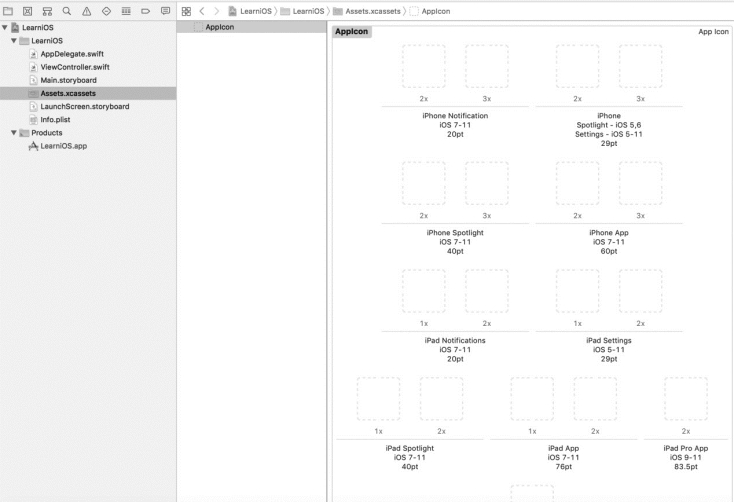Select iPhone Spotlight 40pt 3x well
The width and height of the screenshot is (734, 502).
(487, 183)
